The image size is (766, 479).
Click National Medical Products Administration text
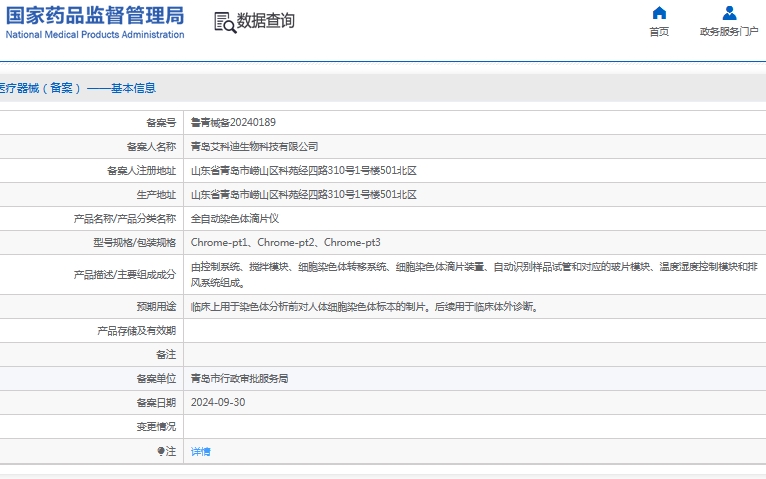click(95, 35)
